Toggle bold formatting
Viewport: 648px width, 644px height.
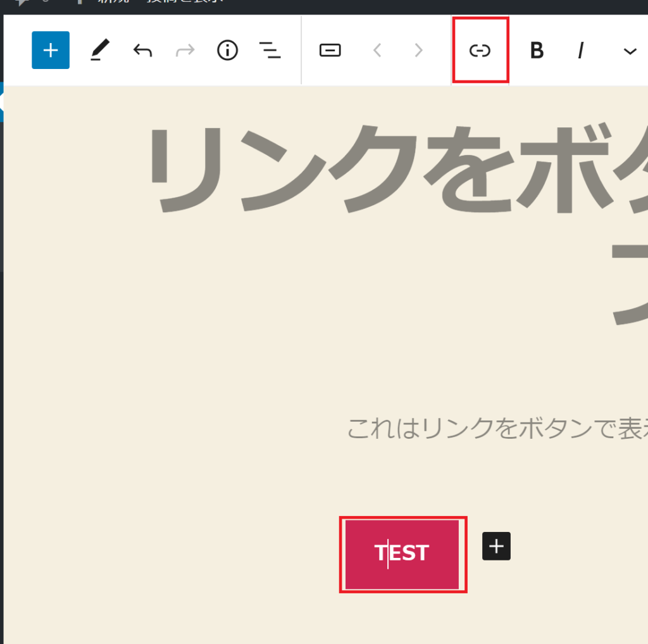(x=537, y=51)
